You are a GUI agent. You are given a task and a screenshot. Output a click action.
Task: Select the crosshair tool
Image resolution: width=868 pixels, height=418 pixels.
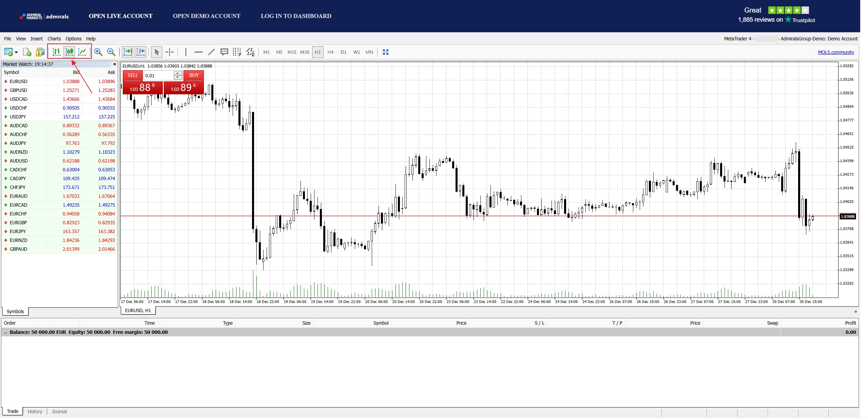[170, 52]
